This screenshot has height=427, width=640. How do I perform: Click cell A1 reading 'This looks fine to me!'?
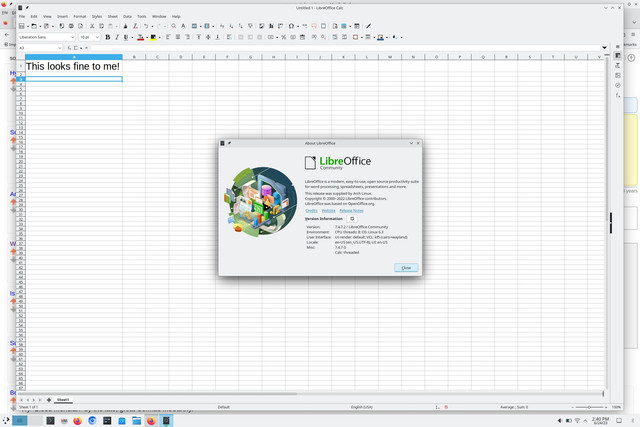[x=74, y=66]
